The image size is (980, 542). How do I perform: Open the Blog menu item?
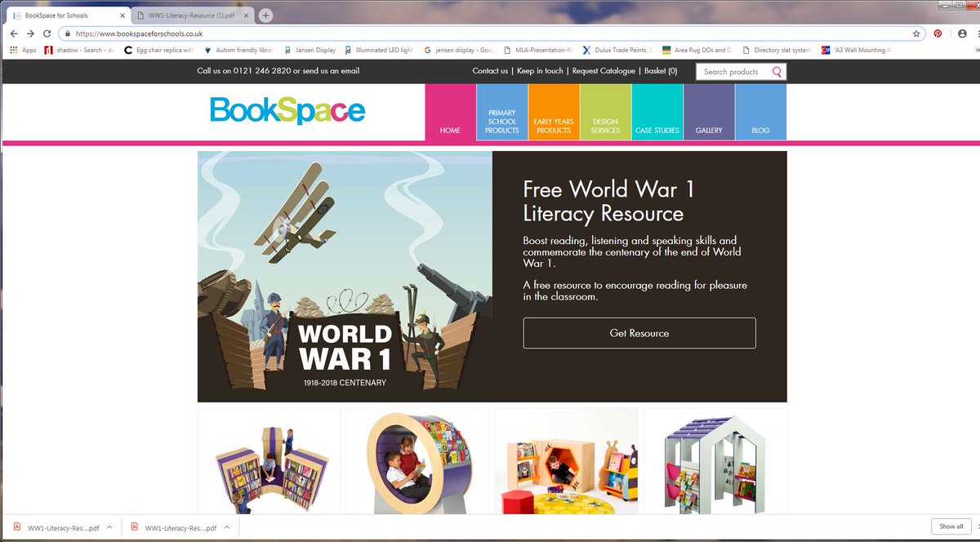pos(760,112)
